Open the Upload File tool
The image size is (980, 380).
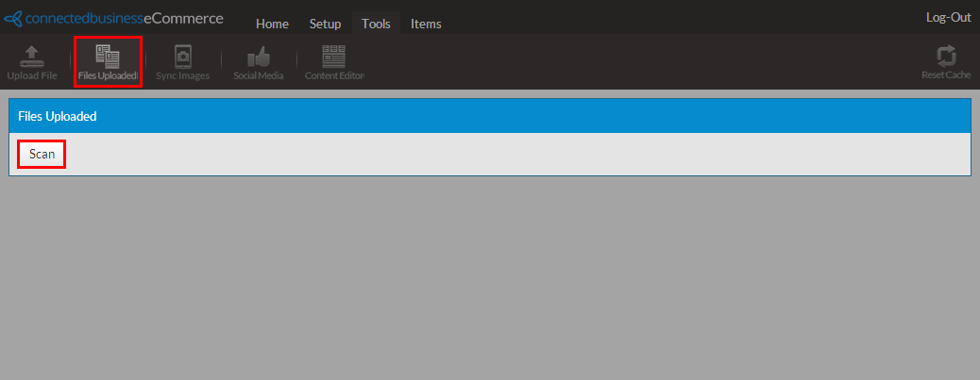[32, 63]
